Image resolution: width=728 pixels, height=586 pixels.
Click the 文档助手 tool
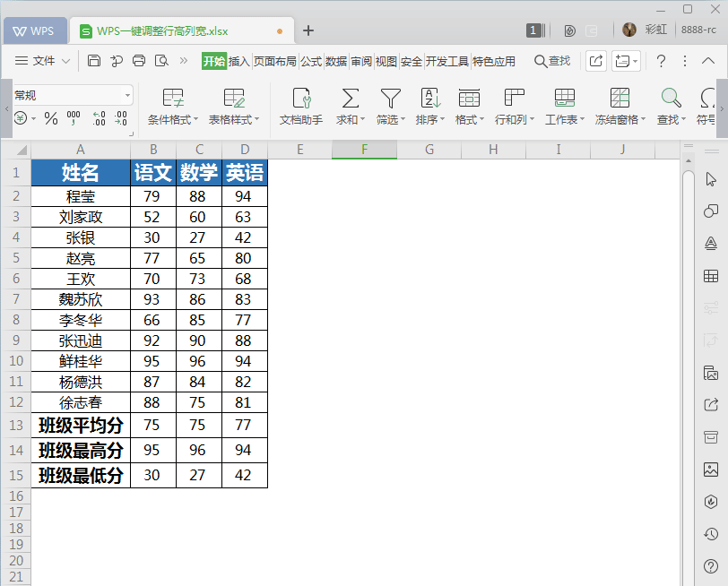click(301, 107)
